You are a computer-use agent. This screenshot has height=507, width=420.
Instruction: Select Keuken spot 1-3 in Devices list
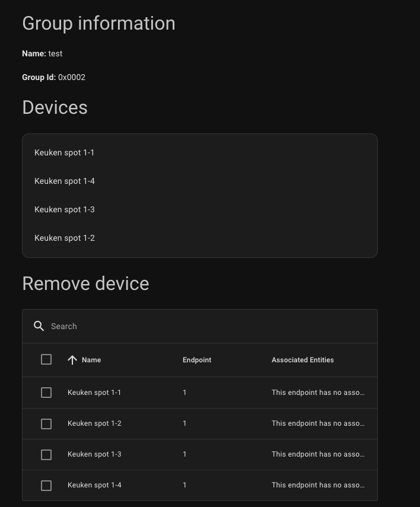65,209
